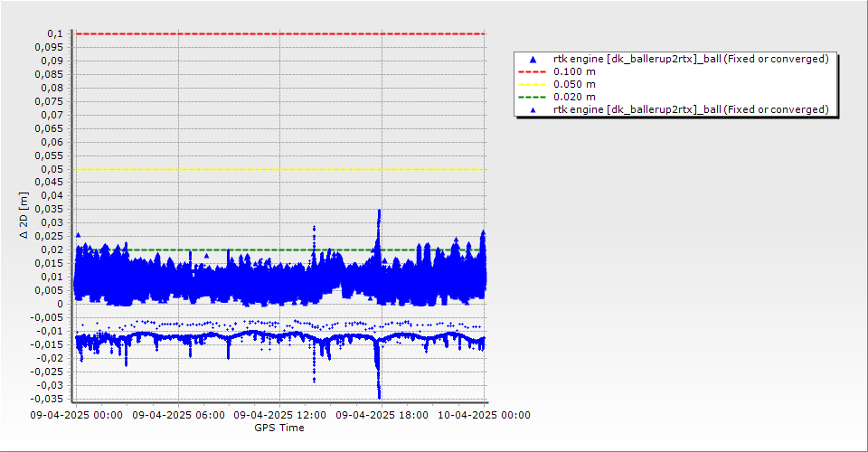Click the '09-04-2025 18:00' time axis label
Viewport: 868px width, 452px height.
point(382,415)
